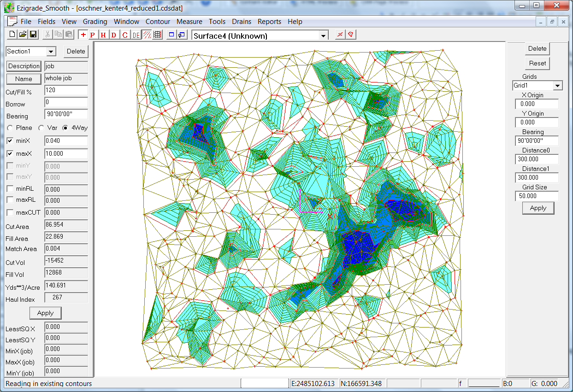Open a file using the folder icon
Image resolution: width=573 pixels, height=392 pixels.
23,35
